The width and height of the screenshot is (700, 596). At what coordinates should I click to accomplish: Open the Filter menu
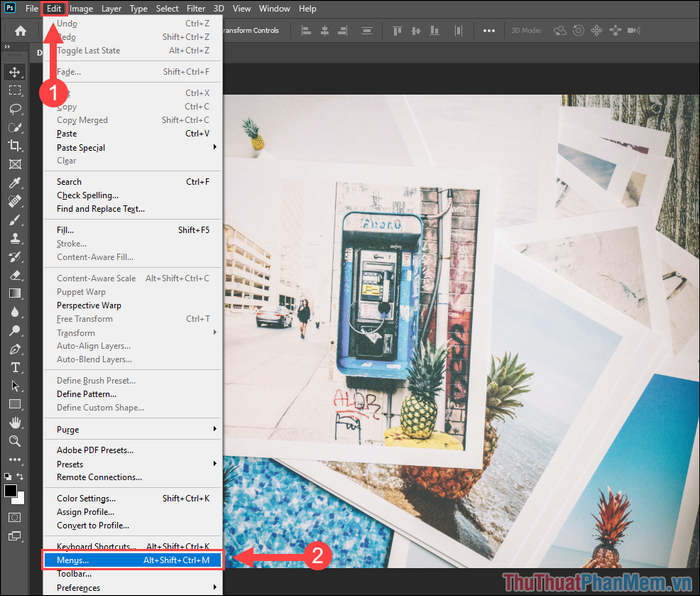click(x=195, y=9)
